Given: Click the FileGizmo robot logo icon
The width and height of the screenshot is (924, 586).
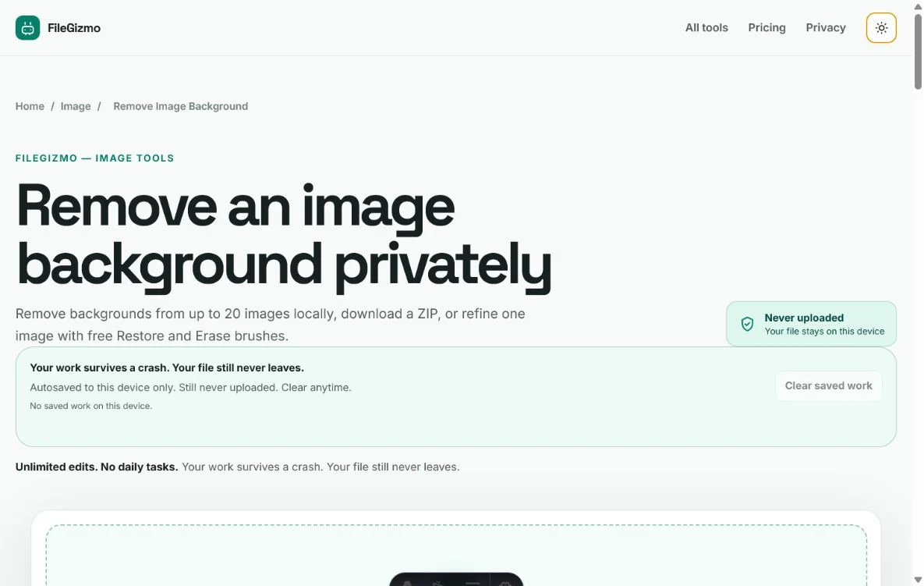Looking at the screenshot, I should [x=28, y=28].
